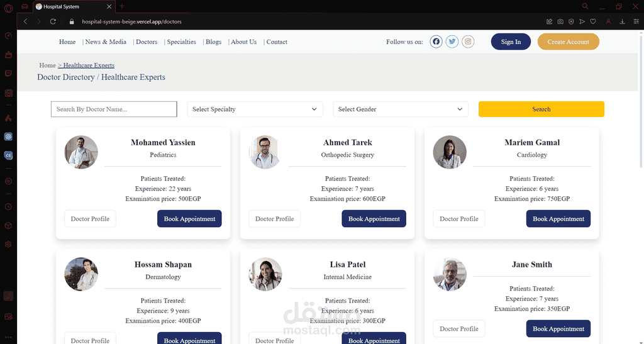Click the Create Account button
The image size is (644, 344).
tap(569, 42)
